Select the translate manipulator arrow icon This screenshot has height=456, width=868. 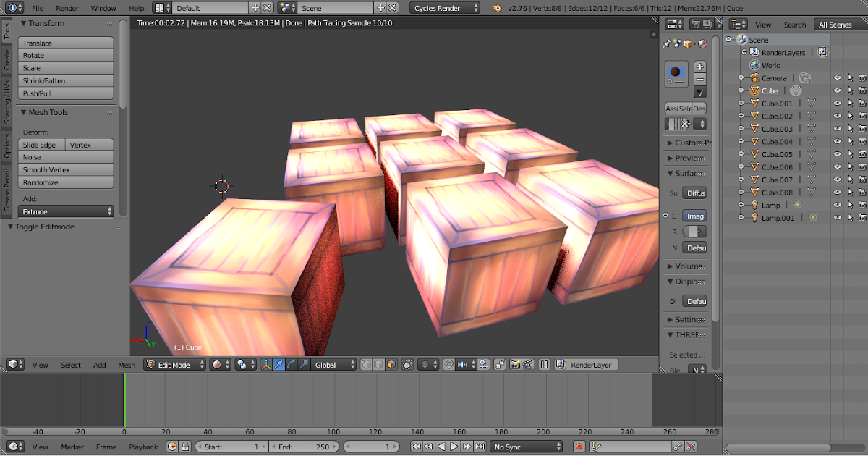point(278,365)
